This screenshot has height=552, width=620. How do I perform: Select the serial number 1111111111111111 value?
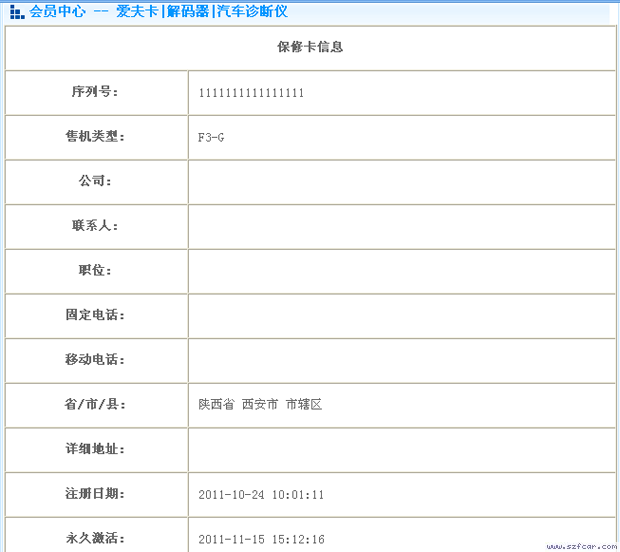tap(251, 93)
